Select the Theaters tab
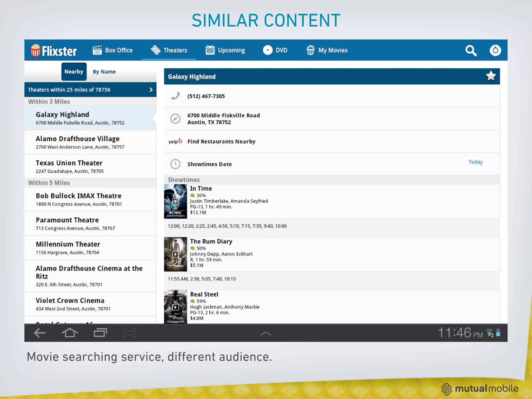Image resolution: width=532 pixels, height=399 pixels. click(169, 50)
